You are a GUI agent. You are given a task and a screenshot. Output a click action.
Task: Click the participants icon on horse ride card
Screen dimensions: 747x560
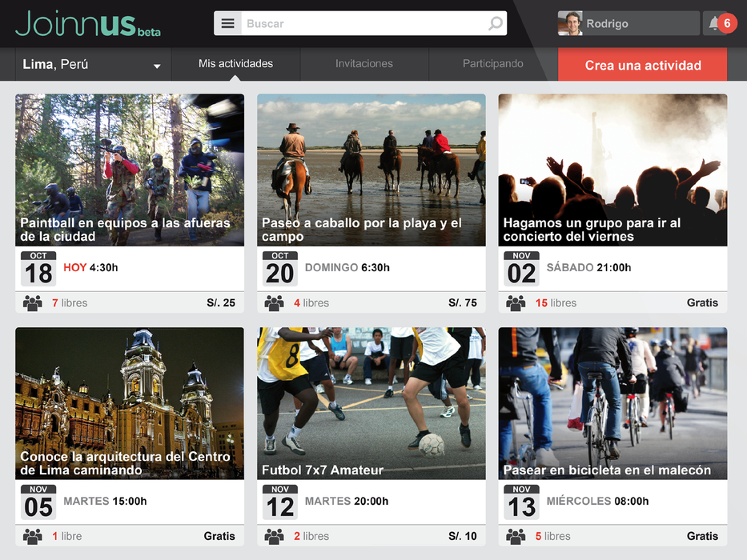pyautogui.click(x=274, y=303)
